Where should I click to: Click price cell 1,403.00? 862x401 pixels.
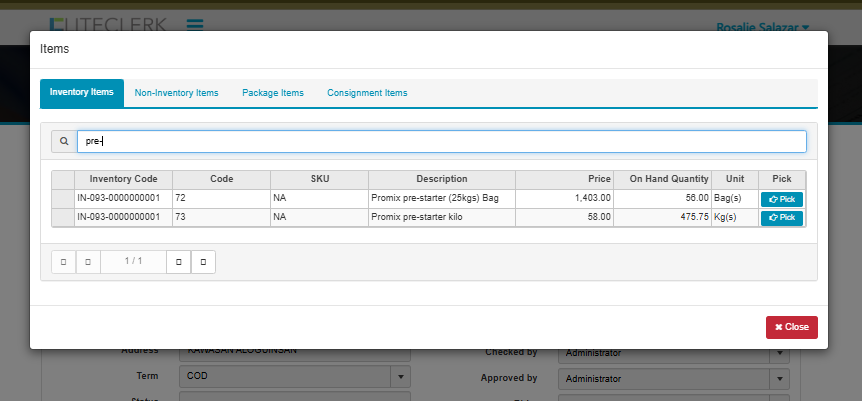tap(565, 199)
